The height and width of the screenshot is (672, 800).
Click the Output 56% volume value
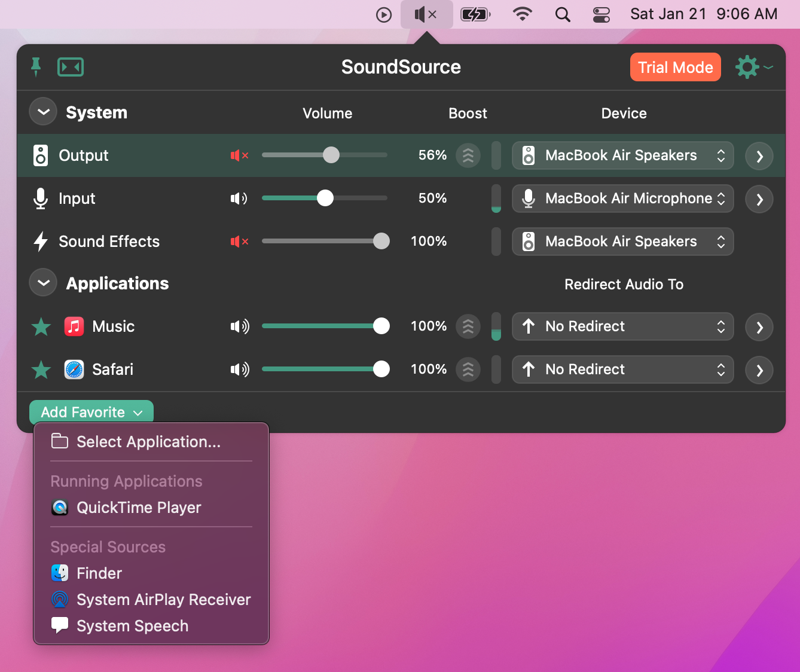tap(432, 155)
